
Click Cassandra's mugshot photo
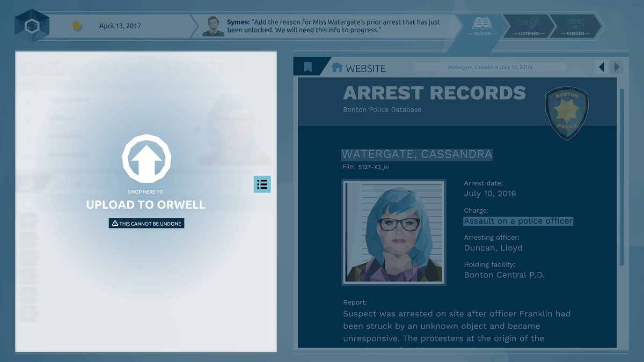click(x=393, y=232)
